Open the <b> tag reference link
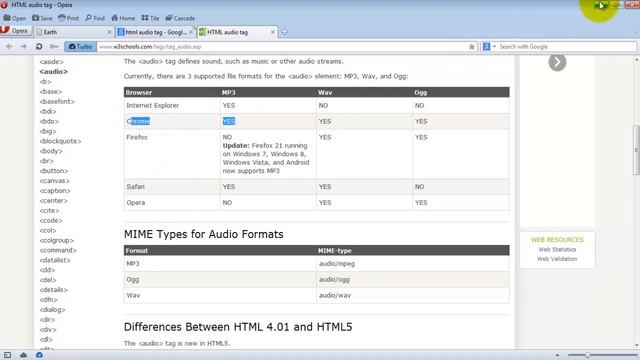The image size is (640, 360). [x=45, y=82]
